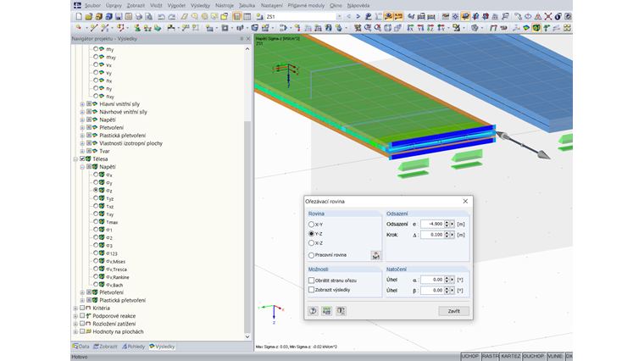
Task: Click the Napětí icon under Tělesa
Action: click(95, 167)
